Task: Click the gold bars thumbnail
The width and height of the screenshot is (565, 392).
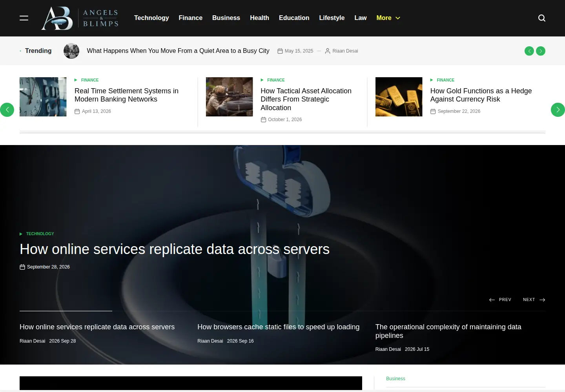Action: (x=399, y=97)
